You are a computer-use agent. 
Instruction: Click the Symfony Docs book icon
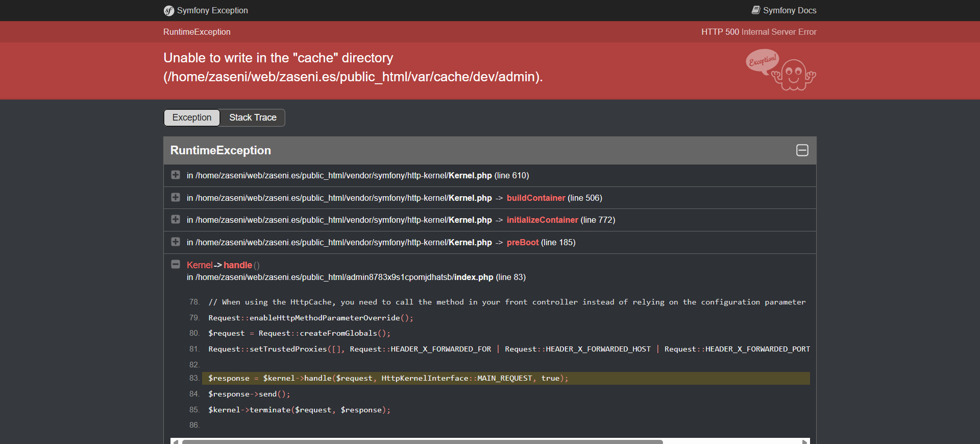[756, 10]
